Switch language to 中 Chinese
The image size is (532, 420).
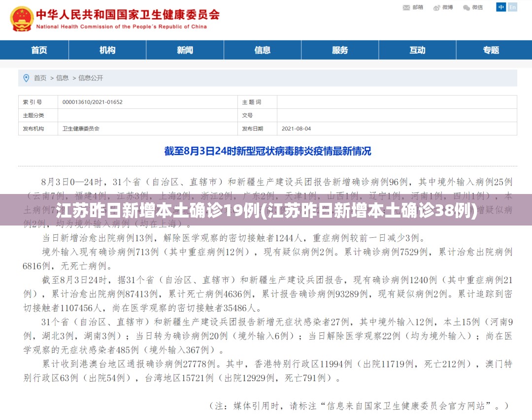501,7
